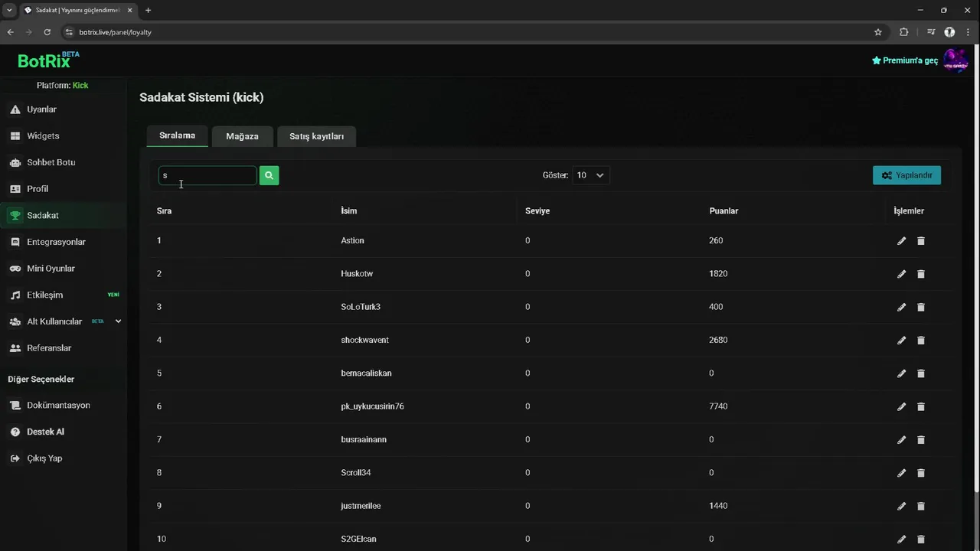The height and width of the screenshot is (551, 980).
Task: Select Sadakat in sidebar
Action: click(x=64, y=216)
